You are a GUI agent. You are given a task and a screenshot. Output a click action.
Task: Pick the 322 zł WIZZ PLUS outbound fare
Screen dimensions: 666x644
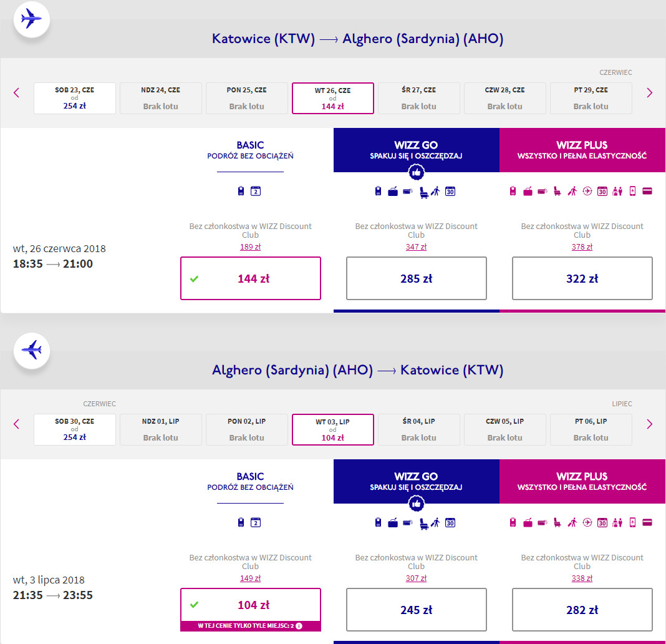(582, 278)
